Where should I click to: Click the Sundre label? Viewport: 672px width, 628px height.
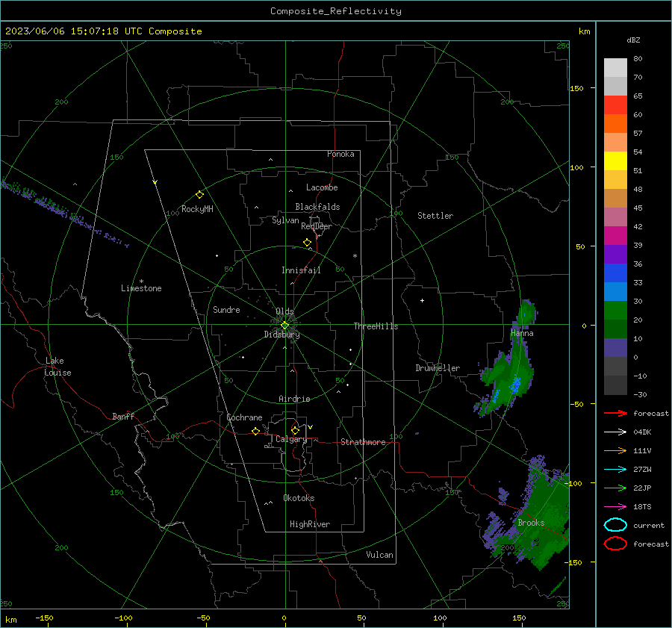pyautogui.click(x=226, y=309)
